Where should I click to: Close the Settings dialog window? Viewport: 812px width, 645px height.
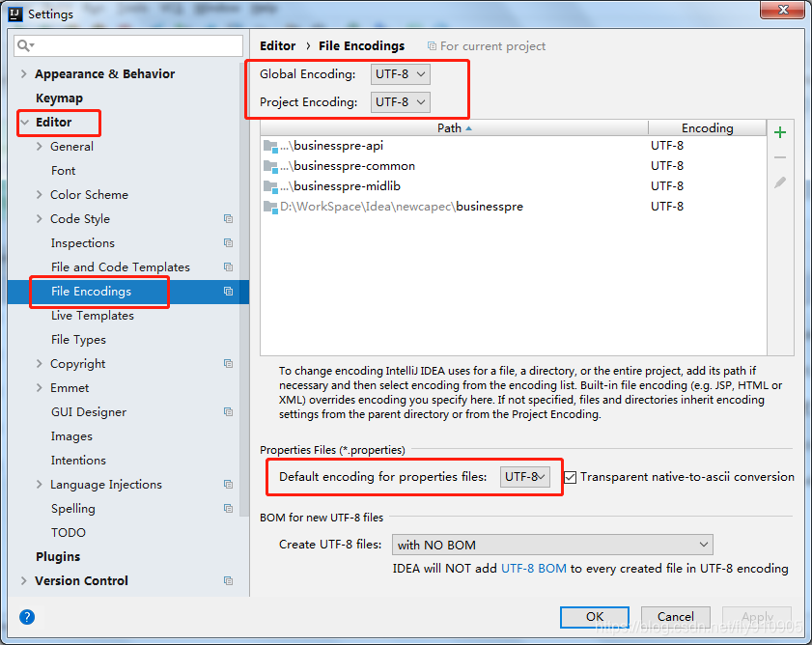(x=782, y=10)
